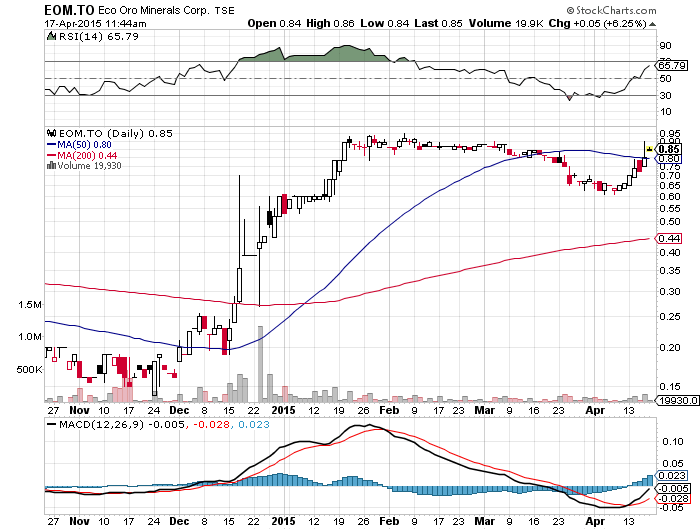The height and width of the screenshot is (530, 700).
Task: Click the -0.028 red signal legend value
Action: tap(212, 424)
